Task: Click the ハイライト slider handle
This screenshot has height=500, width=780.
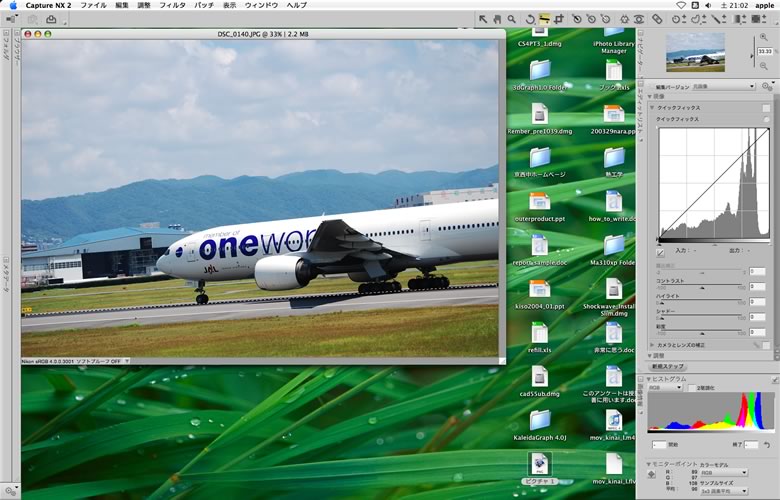Action: click(x=661, y=302)
